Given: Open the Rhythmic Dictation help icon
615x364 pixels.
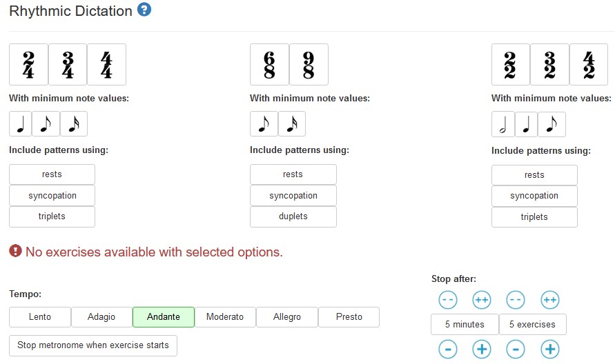Looking at the screenshot, I should click(x=144, y=10).
